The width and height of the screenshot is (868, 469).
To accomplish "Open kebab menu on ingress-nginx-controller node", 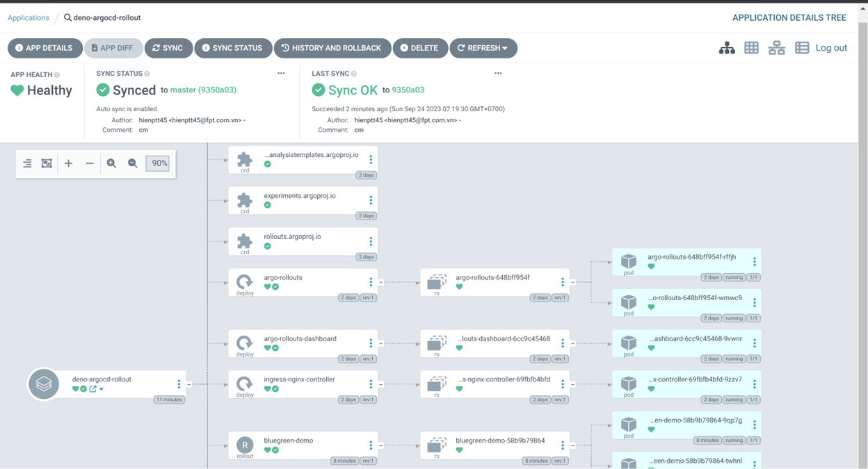I will (x=371, y=384).
